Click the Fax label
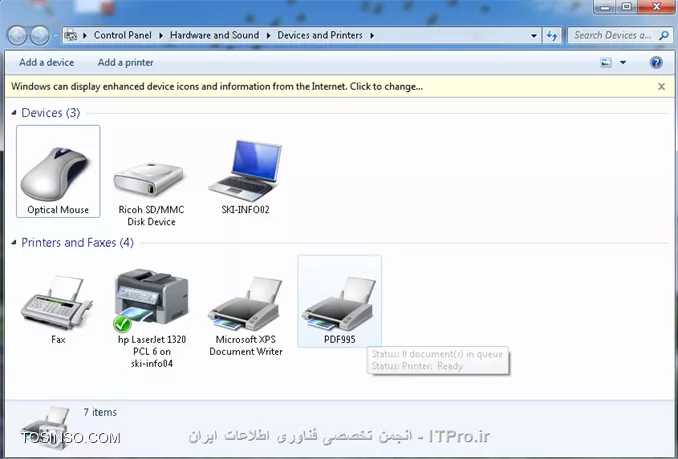 58,340
